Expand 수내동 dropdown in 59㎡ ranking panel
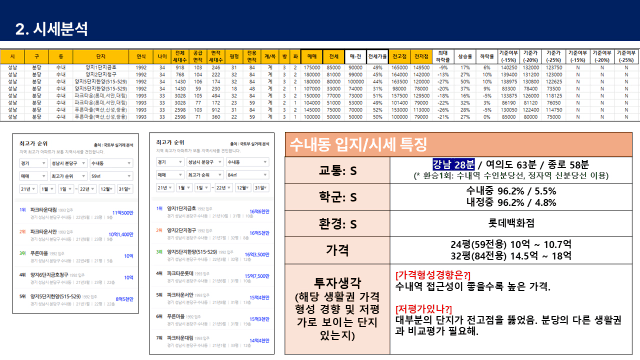 coord(111,163)
